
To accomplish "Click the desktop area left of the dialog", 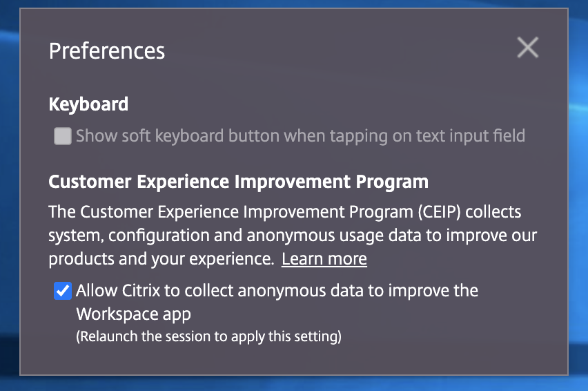I will [9, 193].
